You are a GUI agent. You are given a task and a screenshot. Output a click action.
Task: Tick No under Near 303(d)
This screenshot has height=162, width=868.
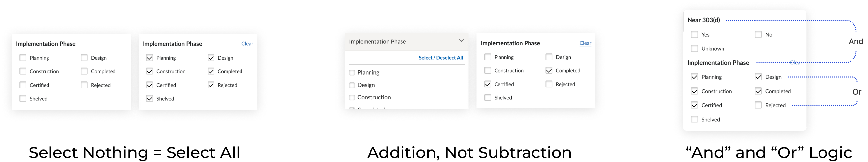click(x=758, y=34)
